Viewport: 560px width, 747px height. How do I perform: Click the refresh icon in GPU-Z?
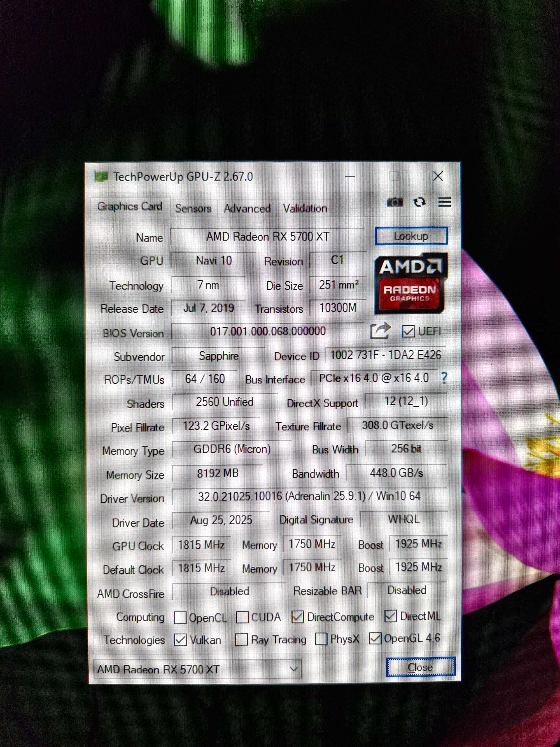click(x=419, y=202)
